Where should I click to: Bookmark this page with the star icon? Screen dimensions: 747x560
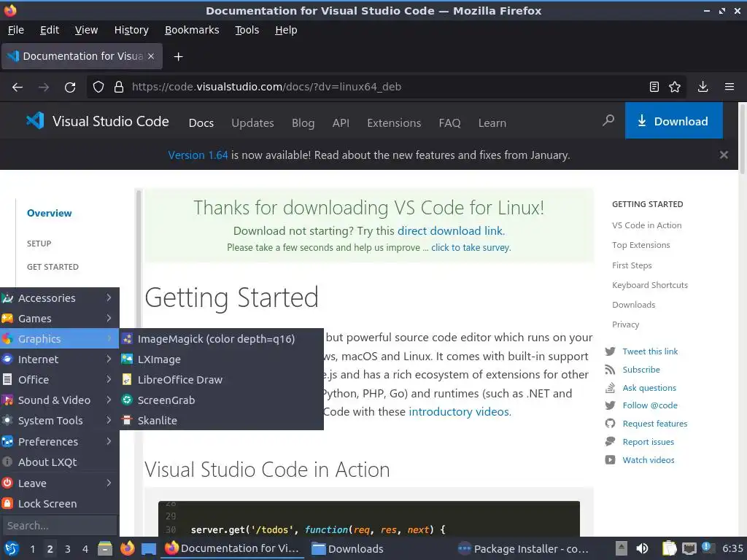point(675,87)
